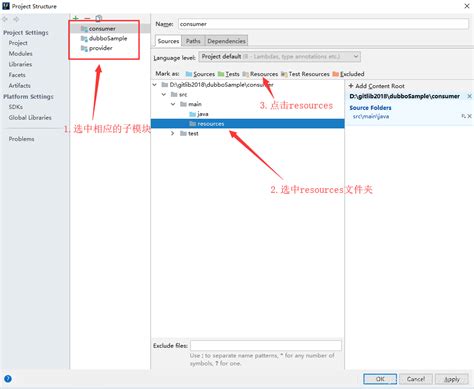Select the test folder

pos(189,133)
